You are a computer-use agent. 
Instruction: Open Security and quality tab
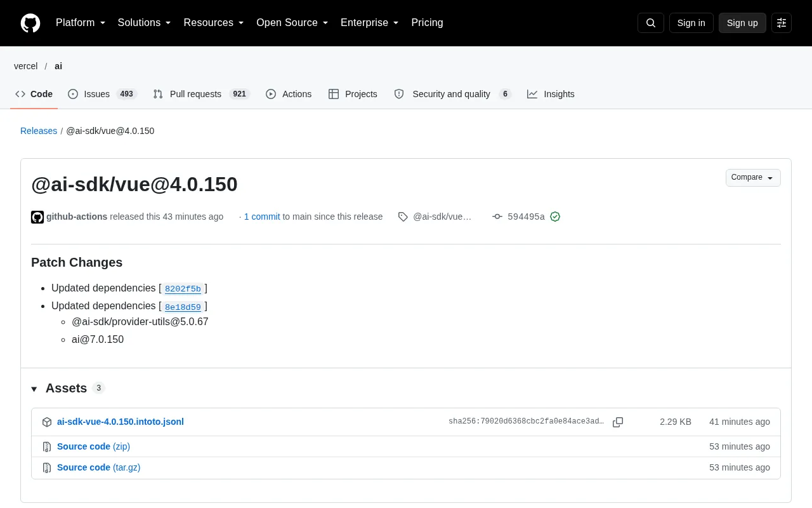[x=452, y=94]
